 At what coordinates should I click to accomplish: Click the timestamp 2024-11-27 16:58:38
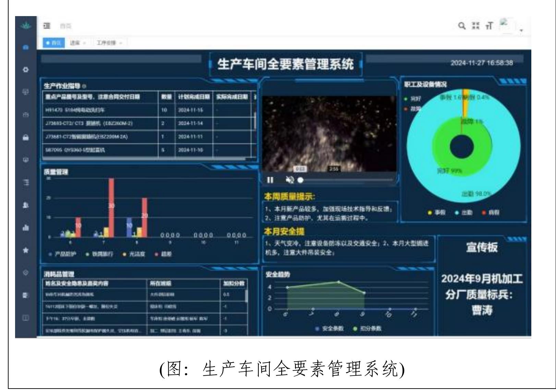tap(482, 63)
